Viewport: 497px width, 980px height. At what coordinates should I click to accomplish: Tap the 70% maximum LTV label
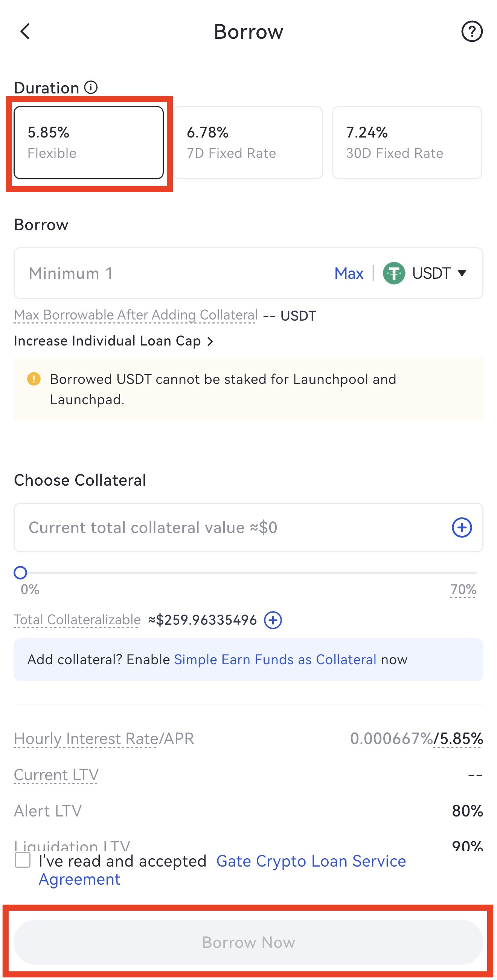click(x=463, y=590)
